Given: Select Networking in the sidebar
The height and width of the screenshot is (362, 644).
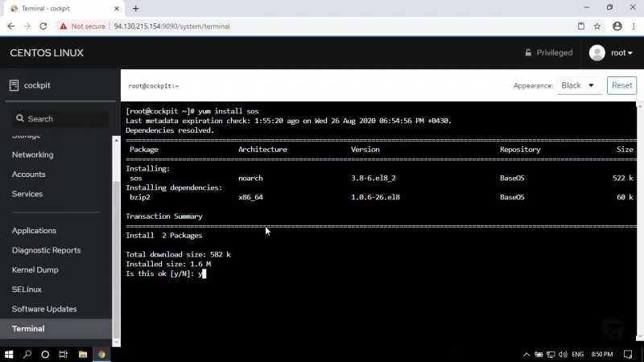Looking at the screenshot, I should pos(32,154).
